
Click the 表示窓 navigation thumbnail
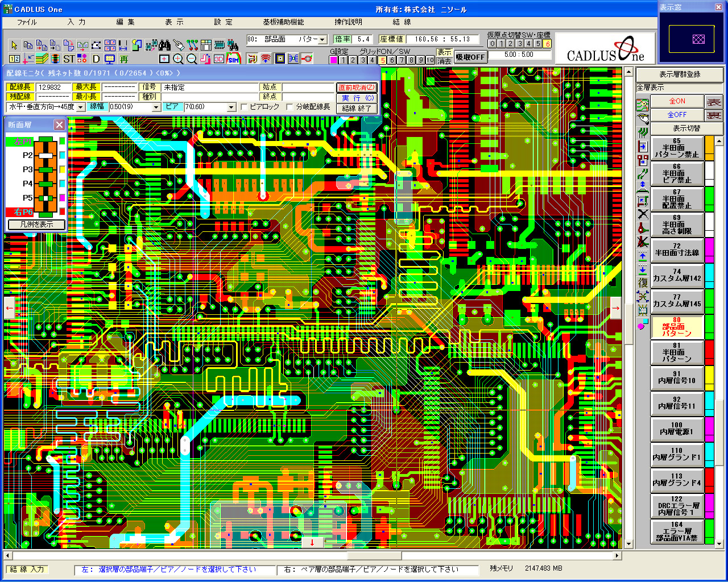[693, 39]
